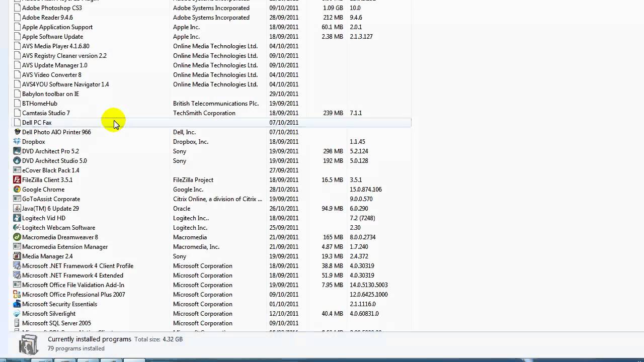Viewport: 644px width, 362px height.
Task: Select AVS Registry Cleaner version 2.2
Action: (64, 56)
